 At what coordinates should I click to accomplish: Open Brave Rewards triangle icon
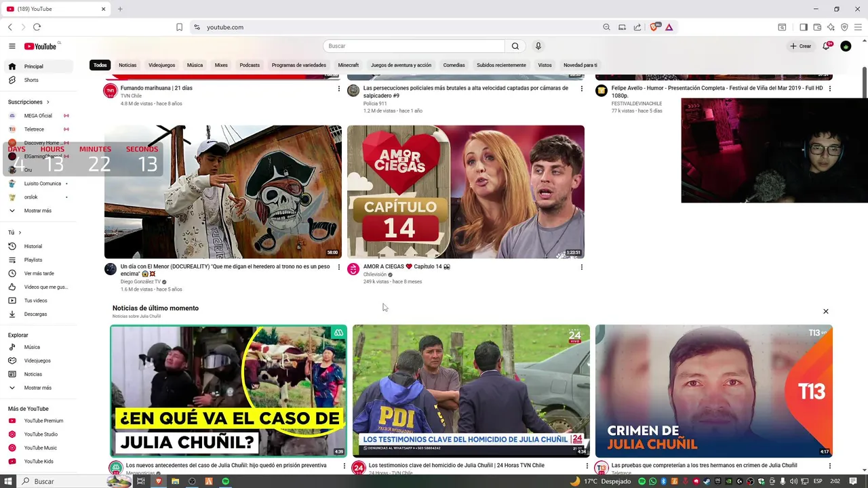click(669, 27)
